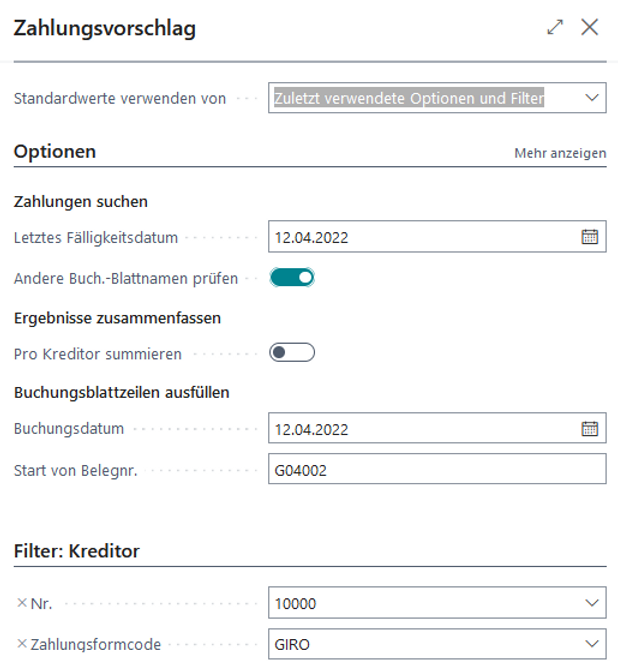Collapse the Filter: Kreditor section header
The width and height of the screenshot is (618, 665).
click(76, 551)
